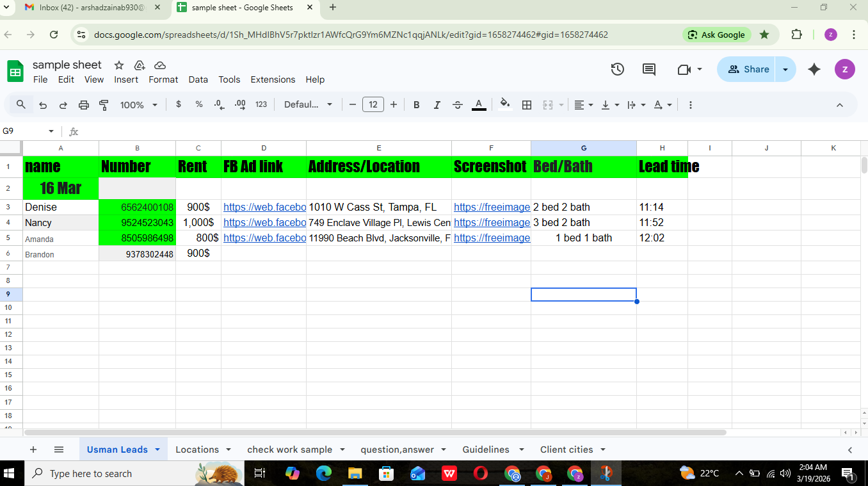Switch to the Guidelines sheet tab
Image resolution: width=868 pixels, height=486 pixels.
[486, 450]
